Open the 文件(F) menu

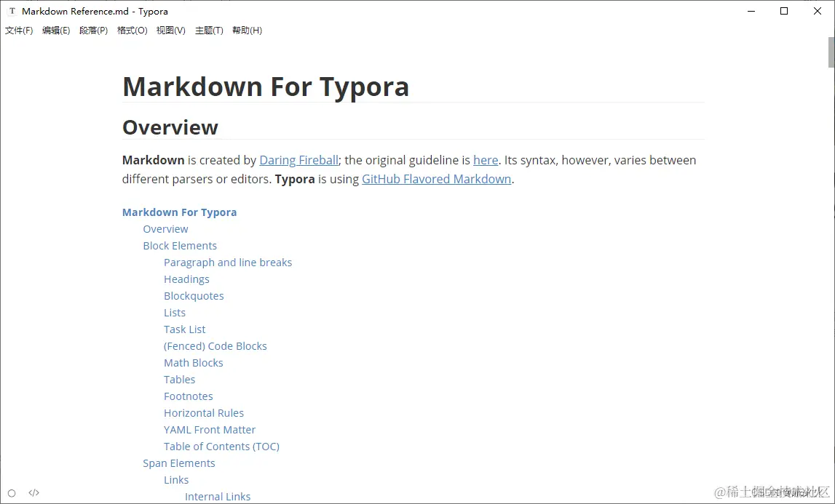19,31
